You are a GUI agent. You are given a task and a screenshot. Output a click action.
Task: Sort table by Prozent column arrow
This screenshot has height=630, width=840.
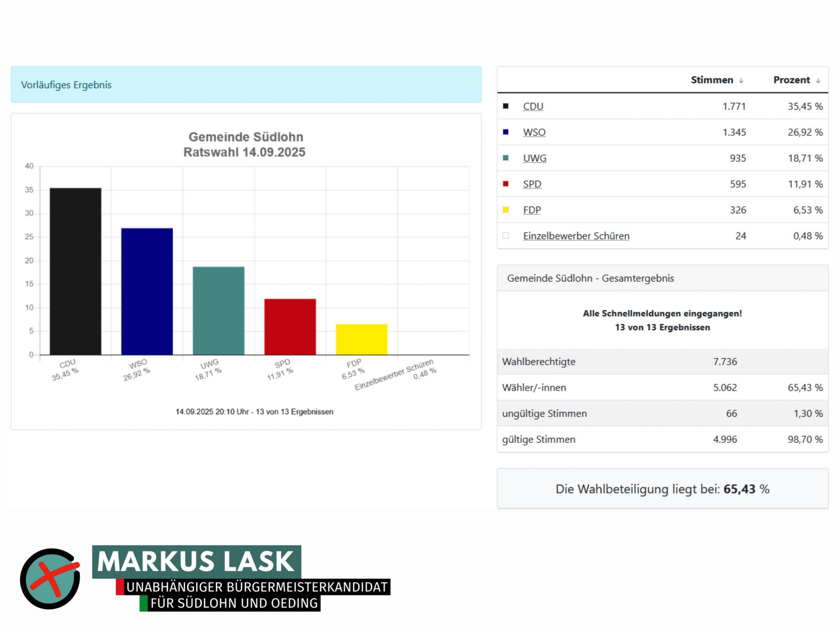click(818, 80)
